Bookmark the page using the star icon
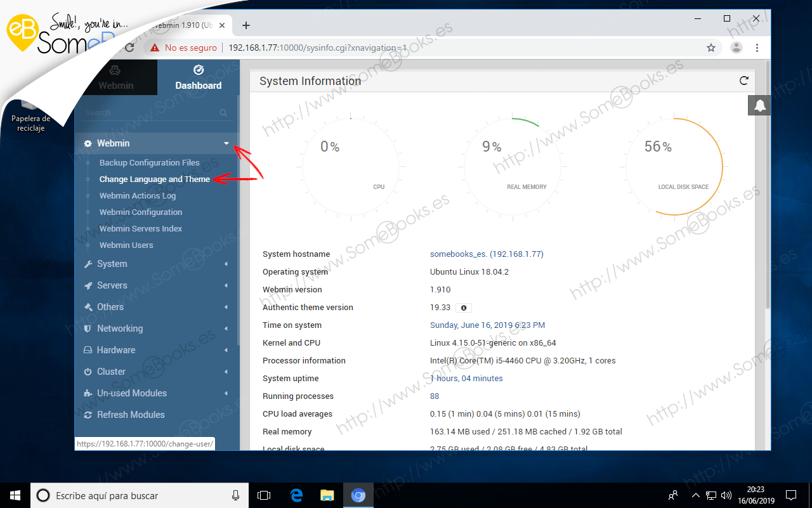Screen dimensions: 812x508 click(711, 47)
